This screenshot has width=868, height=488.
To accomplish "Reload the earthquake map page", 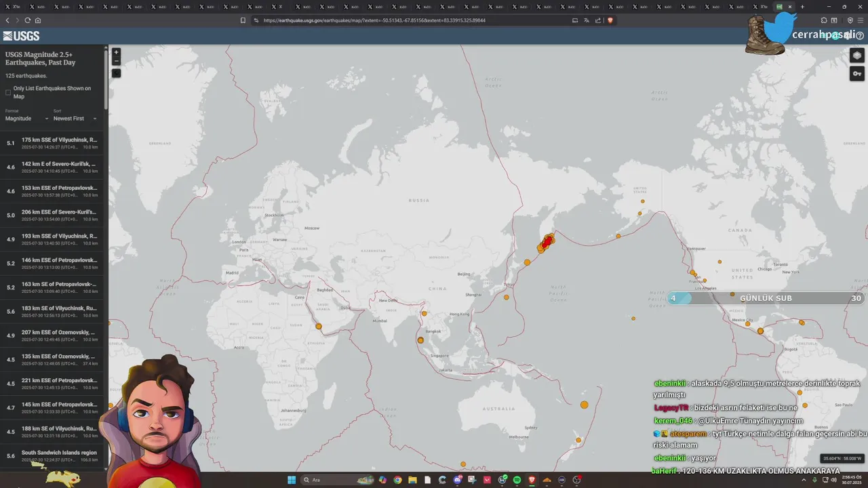I will 28,20.
